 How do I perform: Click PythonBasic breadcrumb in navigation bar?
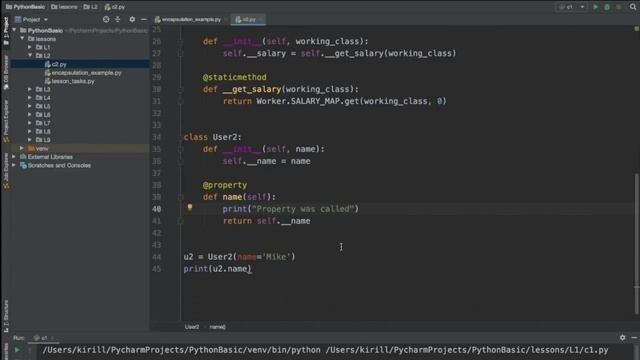[25, 7]
